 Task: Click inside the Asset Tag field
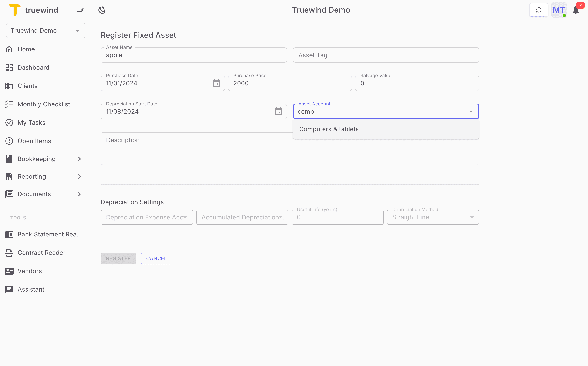click(x=385, y=55)
